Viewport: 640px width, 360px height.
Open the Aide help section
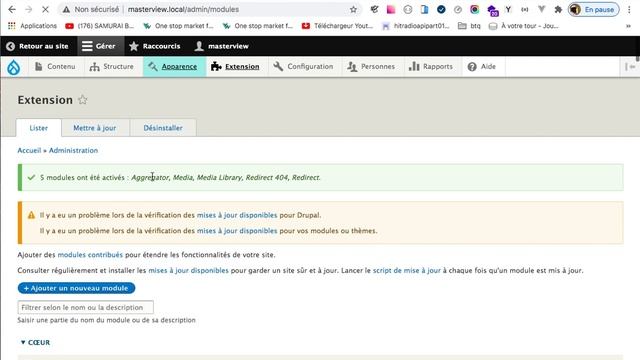click(x=482, y=67)
